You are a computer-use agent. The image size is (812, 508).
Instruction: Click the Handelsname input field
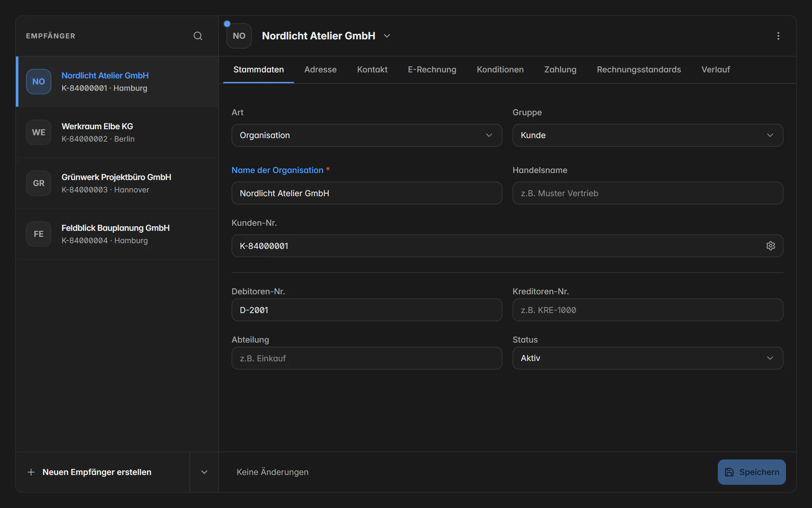tap(648, 193)
